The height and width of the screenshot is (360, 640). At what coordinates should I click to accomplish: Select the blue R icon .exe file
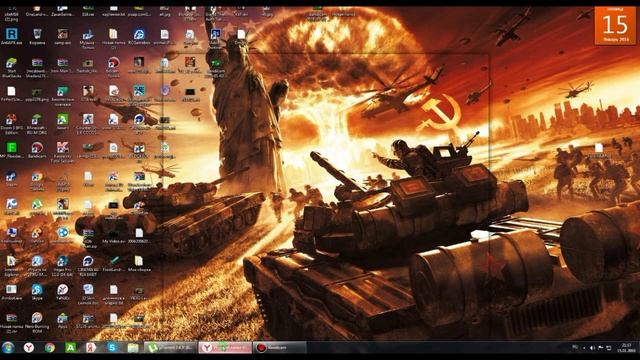pos(11,36)
